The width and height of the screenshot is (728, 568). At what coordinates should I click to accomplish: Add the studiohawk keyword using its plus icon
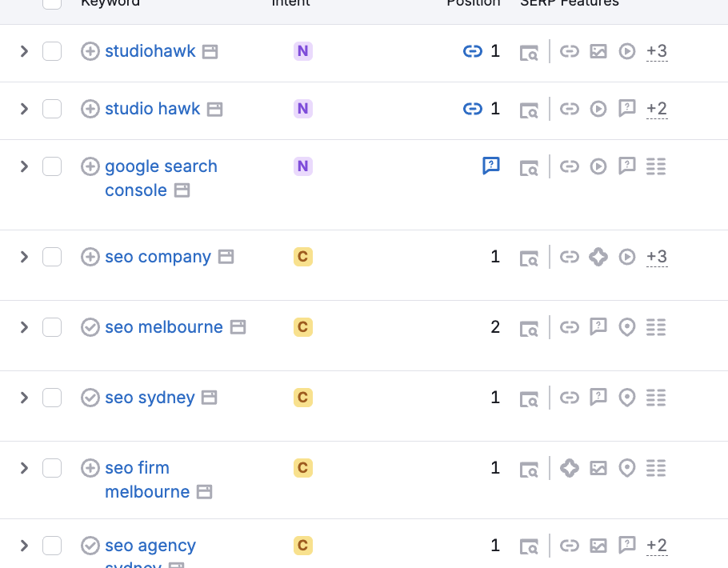(90, 51)
